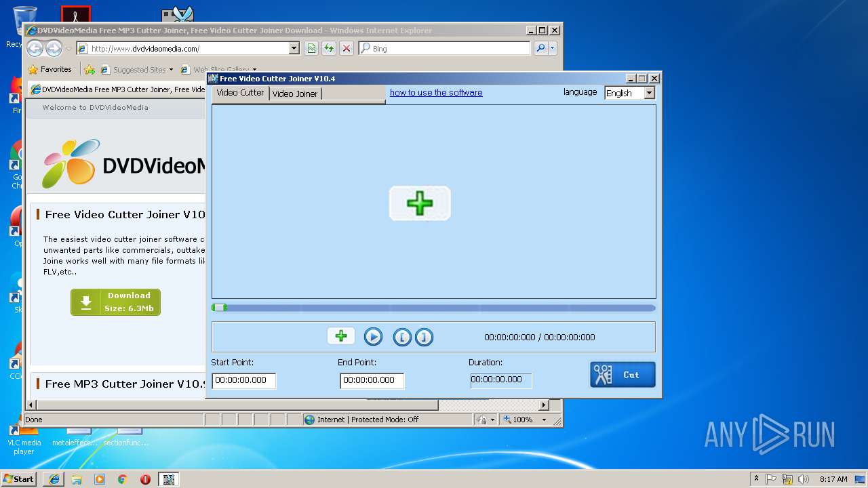
Task: Click the large green plus add-video icon
Action: coord(420,203)
